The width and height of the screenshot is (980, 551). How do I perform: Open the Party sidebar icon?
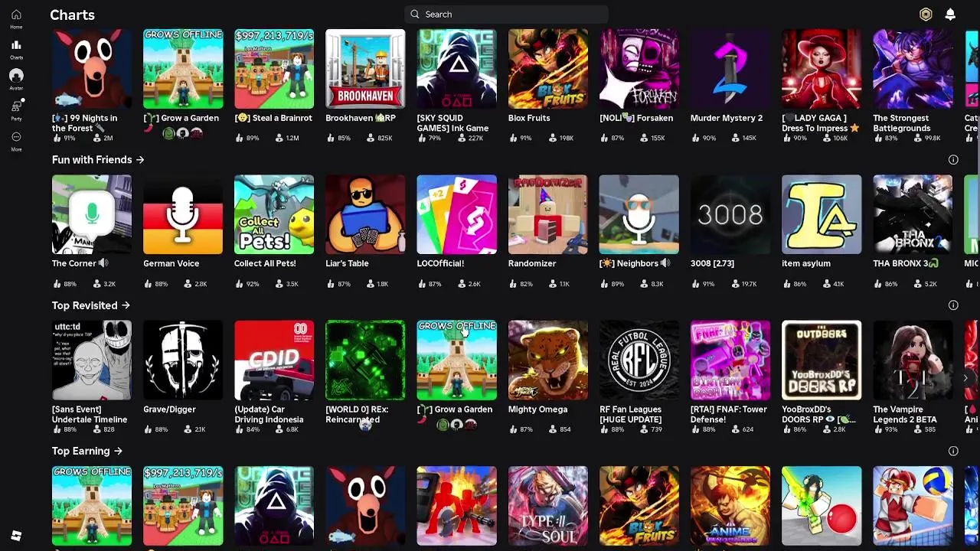click(x=16, y=106)
